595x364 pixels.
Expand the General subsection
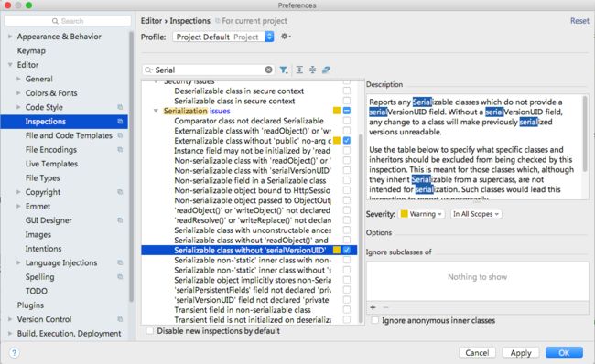18,79
